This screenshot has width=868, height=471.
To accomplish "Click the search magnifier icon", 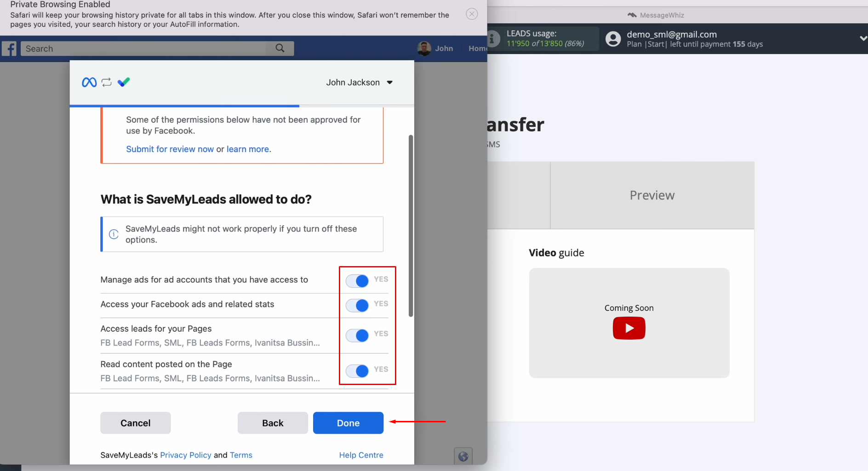I will coord(280,48).
